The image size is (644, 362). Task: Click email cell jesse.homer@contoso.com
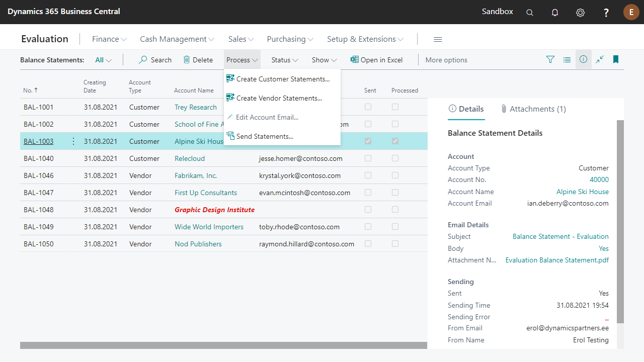[x=301, y=158]
